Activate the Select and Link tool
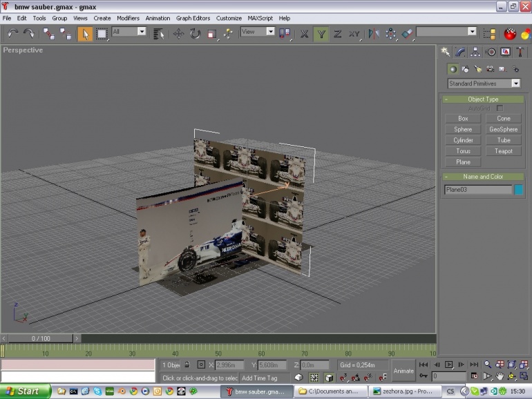The width and height of the screenshot is (532, 399). 48,34
